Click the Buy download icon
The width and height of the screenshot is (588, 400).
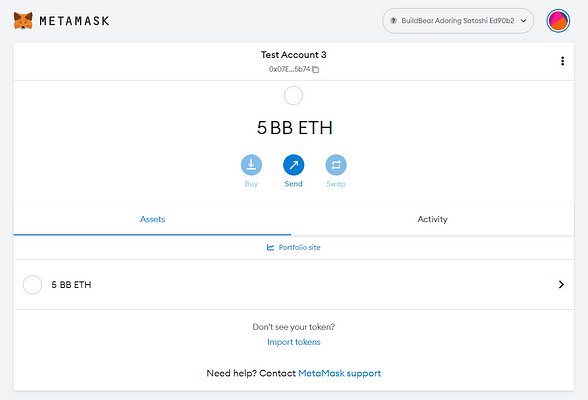coord(251,165)
